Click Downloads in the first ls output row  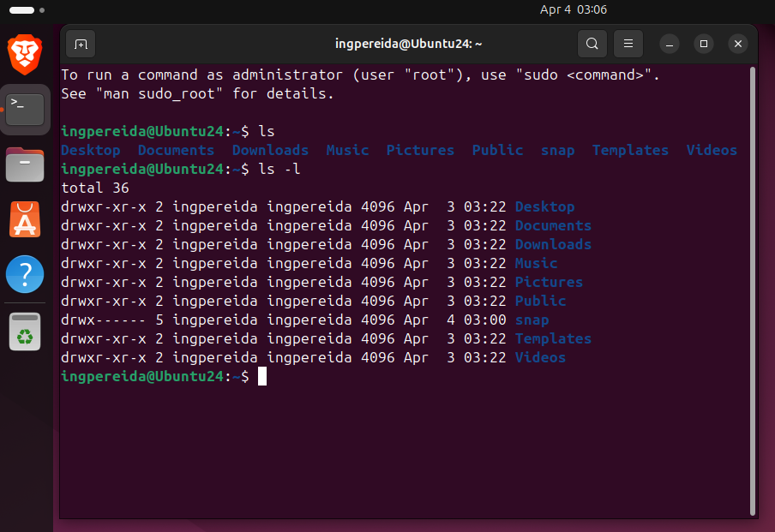pyautogui.click(x=270, y=150)
